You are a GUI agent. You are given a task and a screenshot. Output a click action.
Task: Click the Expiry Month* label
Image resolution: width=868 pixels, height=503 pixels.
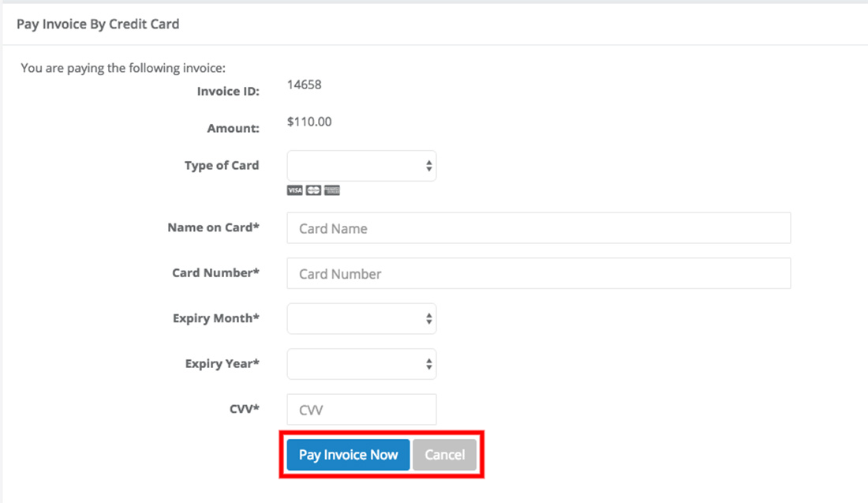(x=216, y=318)
